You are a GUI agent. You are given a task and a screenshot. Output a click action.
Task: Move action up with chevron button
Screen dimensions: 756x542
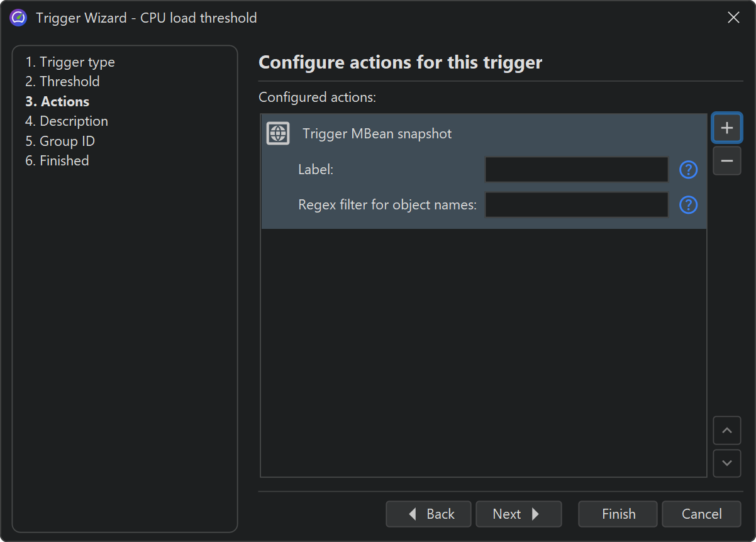point(727,431)
